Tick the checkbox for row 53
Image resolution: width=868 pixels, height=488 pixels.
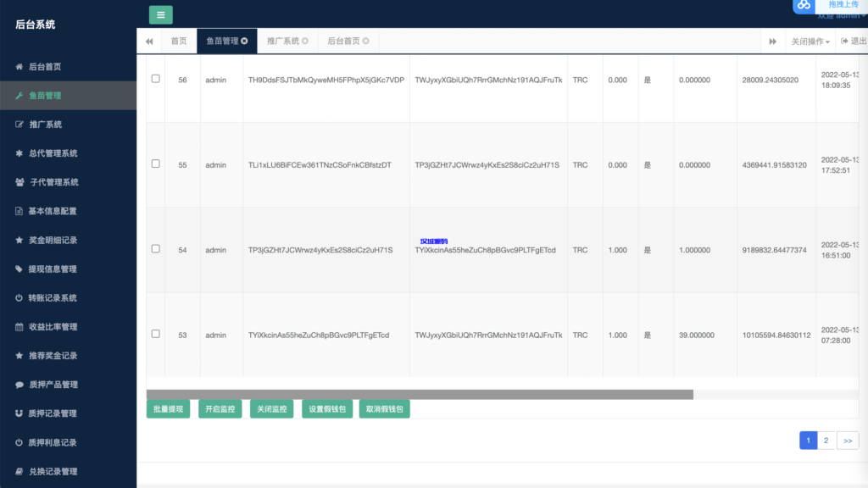click(155, 334)
